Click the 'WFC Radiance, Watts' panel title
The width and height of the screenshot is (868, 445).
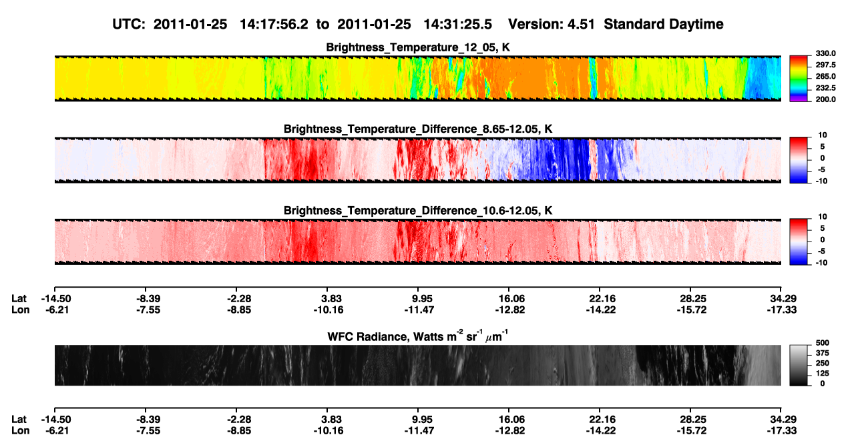click(418, 336)
